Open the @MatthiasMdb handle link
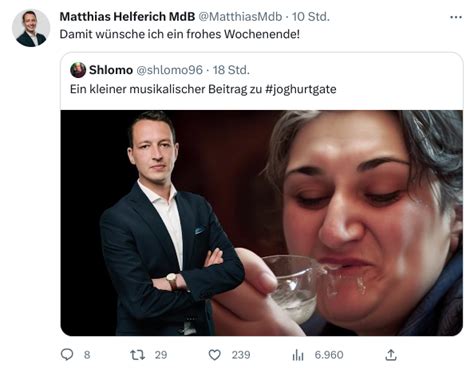Screen dimensions: 474x368 [240, 17]
